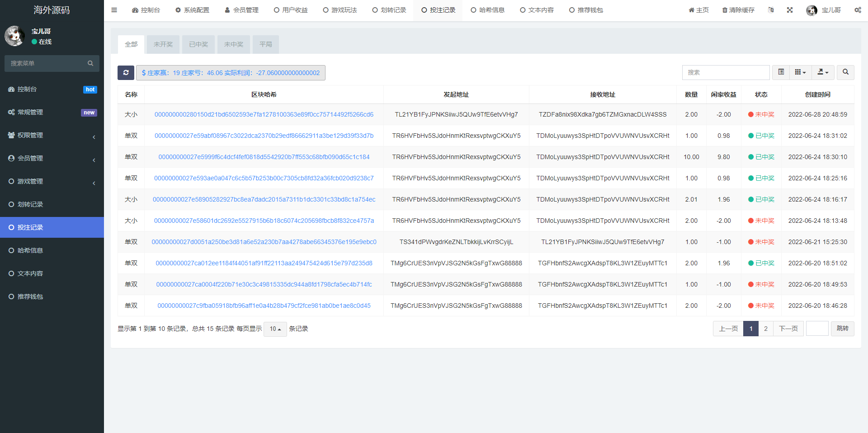
Task: Click the table 搜索 search input field
Action: coord(726,72)
